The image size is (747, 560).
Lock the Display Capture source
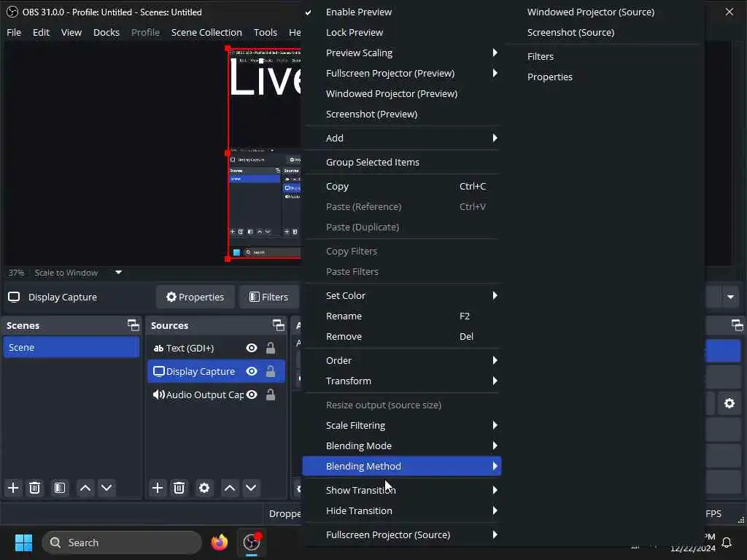[x=271, y=371]
